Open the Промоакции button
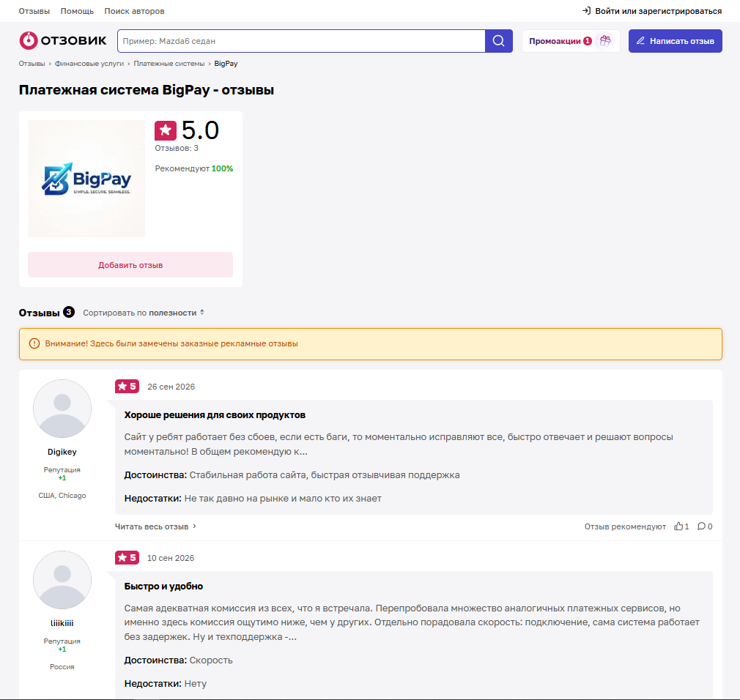This screenshot has height=700, width=740. coord(571,41)
